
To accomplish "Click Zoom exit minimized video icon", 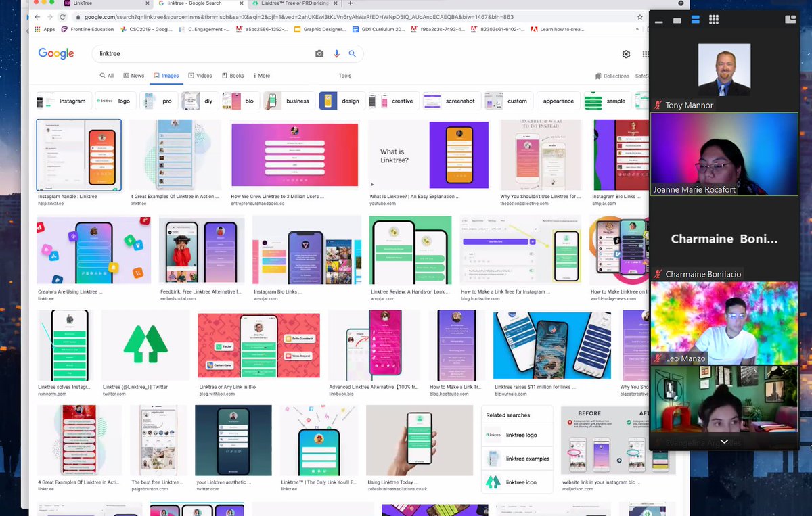I will (790, 20).
